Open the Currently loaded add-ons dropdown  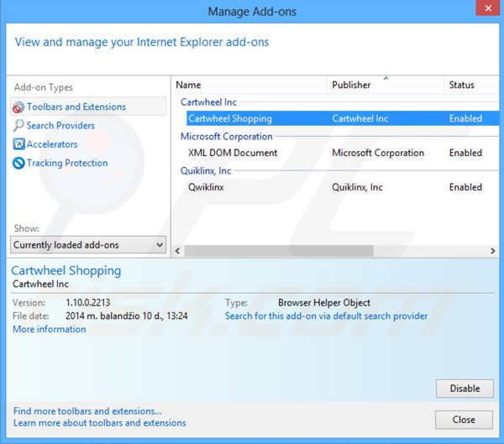pos(88,245)
